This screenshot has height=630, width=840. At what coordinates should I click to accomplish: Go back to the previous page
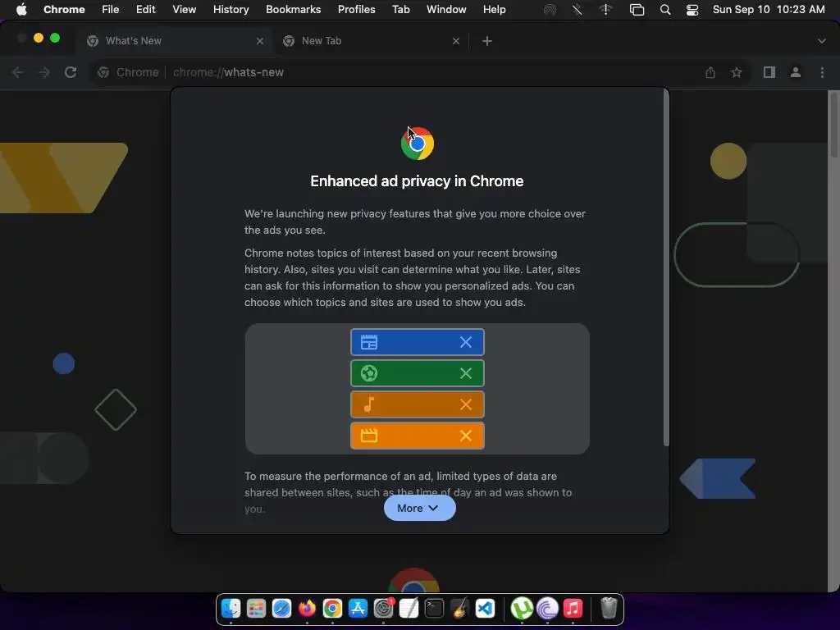point(18,72)
